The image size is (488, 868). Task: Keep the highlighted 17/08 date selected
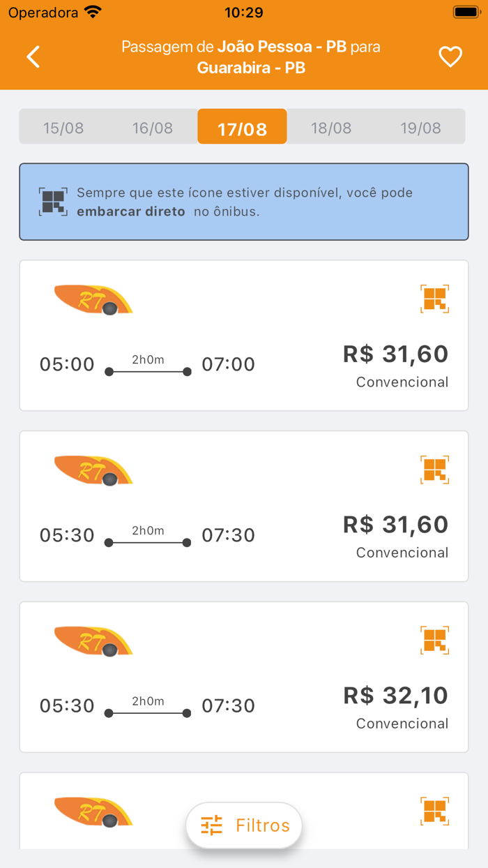(242, 127)
